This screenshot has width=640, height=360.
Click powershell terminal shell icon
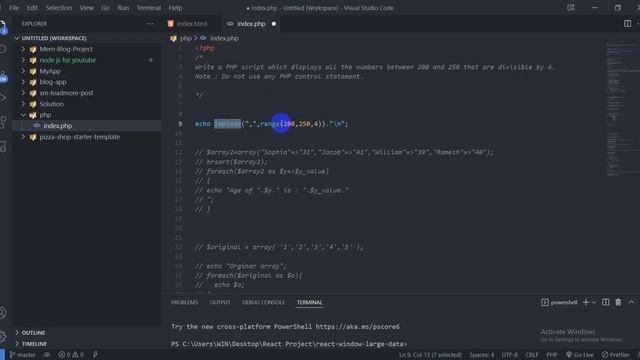[x=545, y=302]
